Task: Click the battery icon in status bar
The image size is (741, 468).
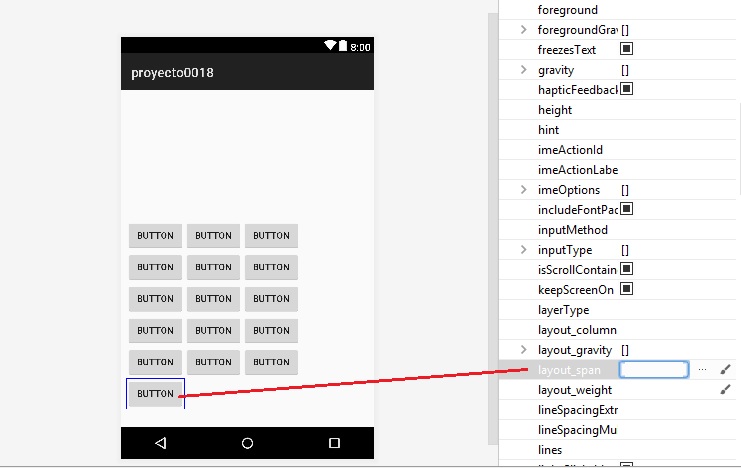Action: [343, 46]
